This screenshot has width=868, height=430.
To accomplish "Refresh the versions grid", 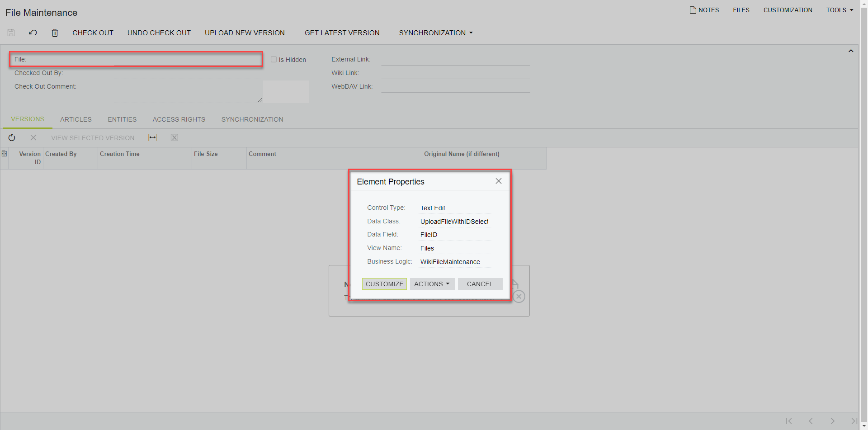I will [12, 137].
